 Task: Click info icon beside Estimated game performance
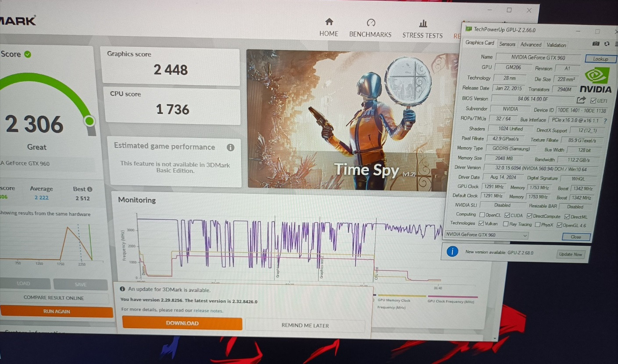(x=230, y=147)
